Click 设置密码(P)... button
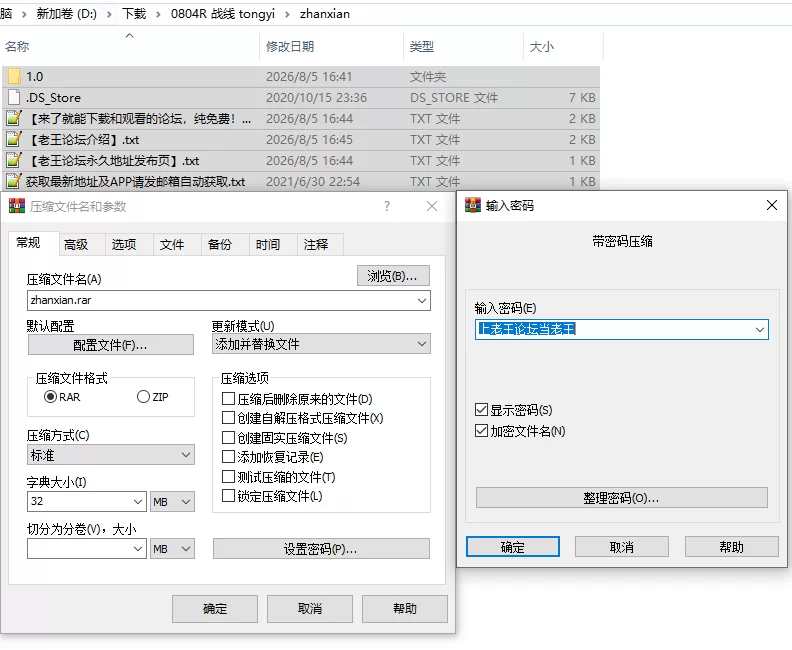Screen dimensions: 792x650 coord(321,549)
